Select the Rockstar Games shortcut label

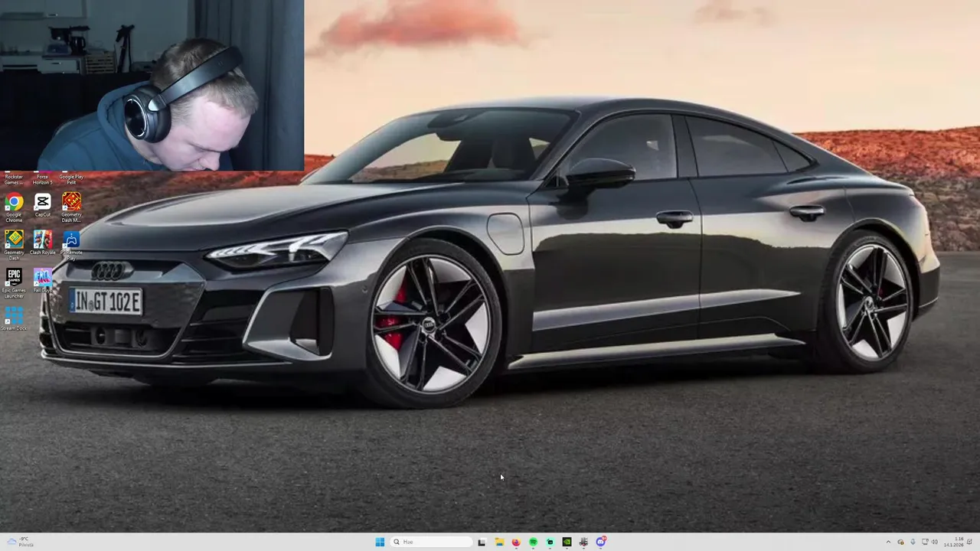(14, 180)
